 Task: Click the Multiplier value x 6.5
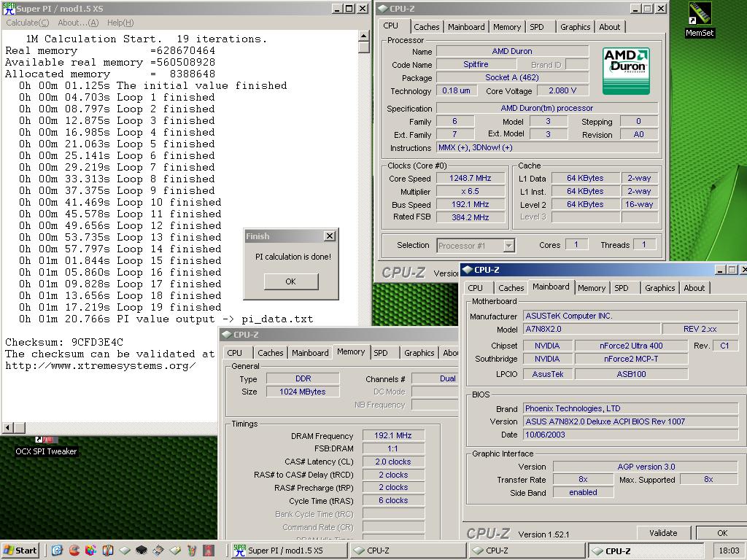(471, 192)
